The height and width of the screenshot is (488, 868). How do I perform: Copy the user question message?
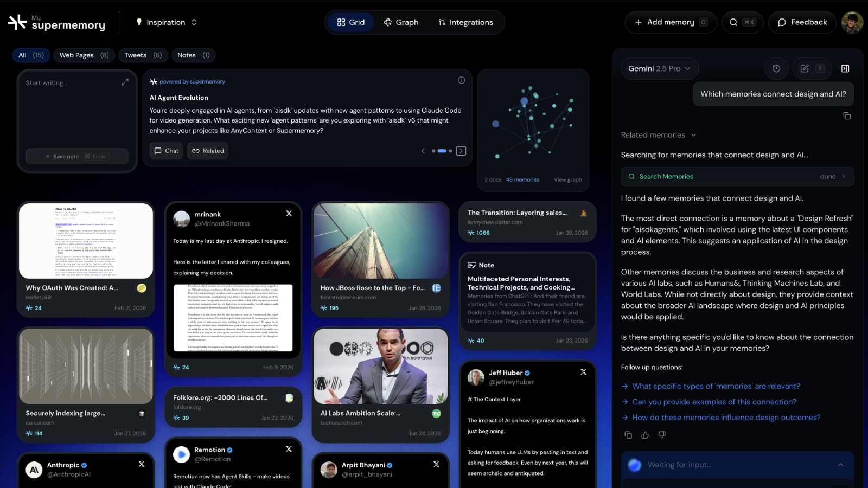847,116
